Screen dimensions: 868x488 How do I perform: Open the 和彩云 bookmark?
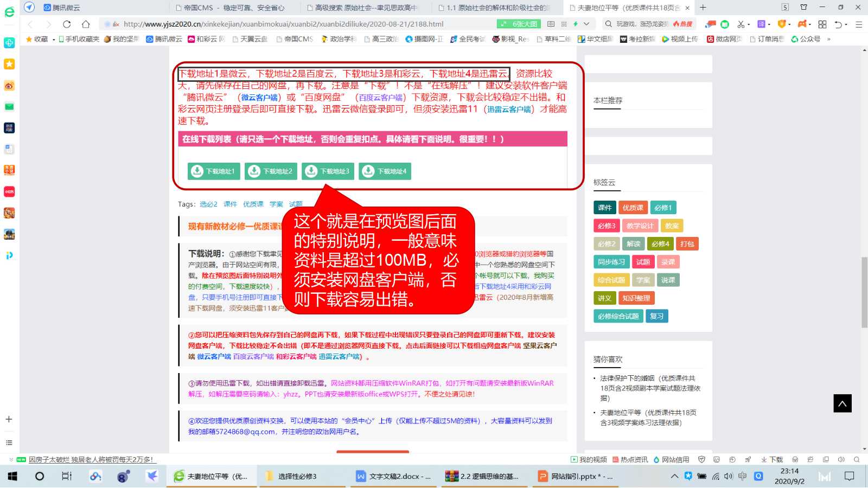tap(206, 39)
